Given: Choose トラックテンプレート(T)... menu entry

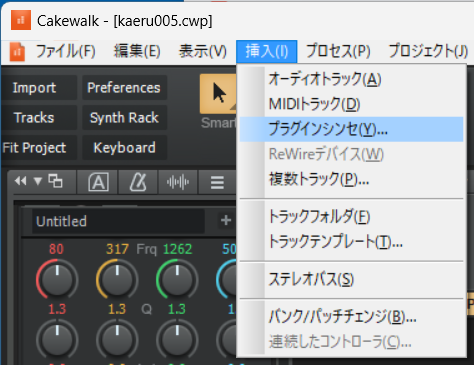Looking at the screenshot, I should 351,242.
